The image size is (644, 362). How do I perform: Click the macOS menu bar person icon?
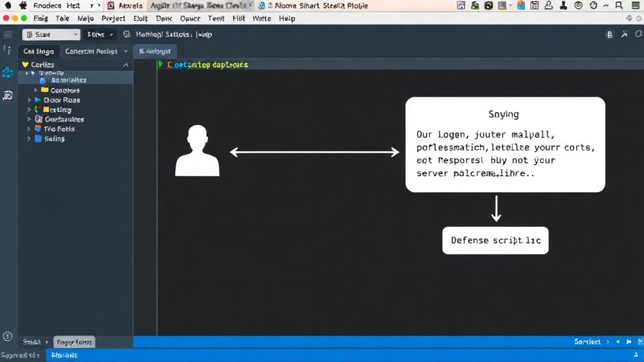point(548,6)
